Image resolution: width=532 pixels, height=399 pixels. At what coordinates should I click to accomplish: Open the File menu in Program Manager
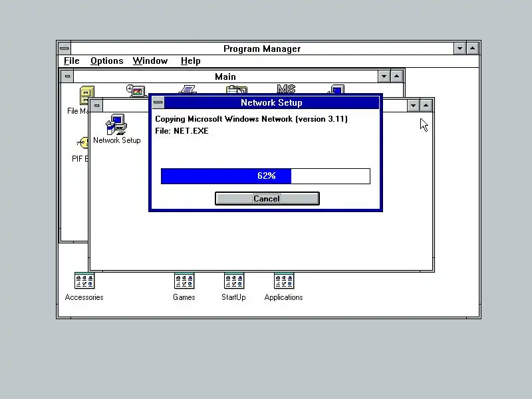pyautogui.click(x=72, y=61)
